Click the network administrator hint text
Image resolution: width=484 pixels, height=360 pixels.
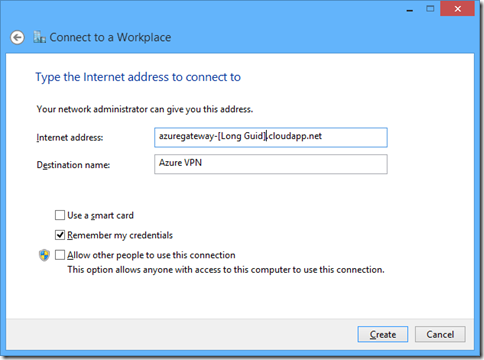point(145,109)
